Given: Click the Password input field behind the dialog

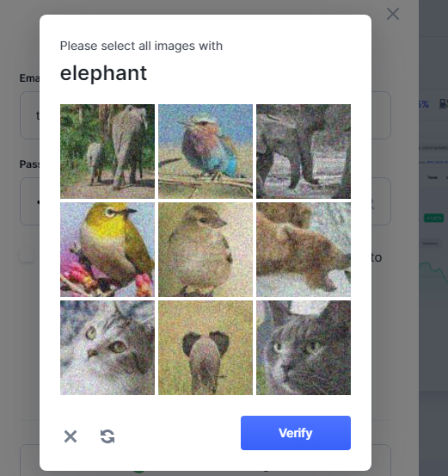Looking at the screenshot, I should click(206, 201).
